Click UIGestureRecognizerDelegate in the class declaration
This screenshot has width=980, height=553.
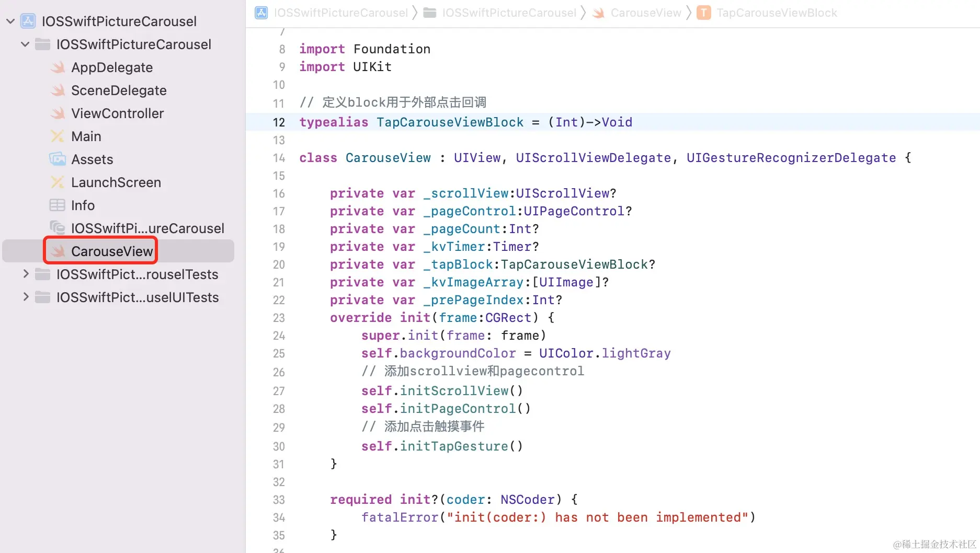tap(791, 158)
